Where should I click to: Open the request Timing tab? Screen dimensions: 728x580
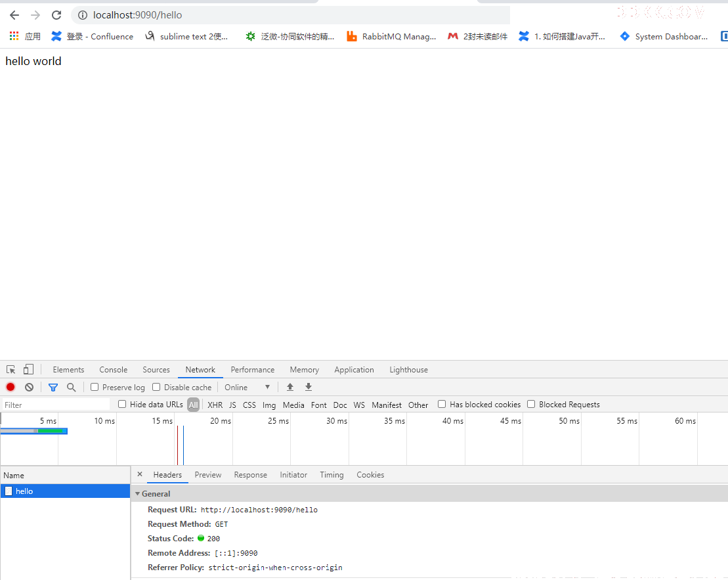click(332, 474)
